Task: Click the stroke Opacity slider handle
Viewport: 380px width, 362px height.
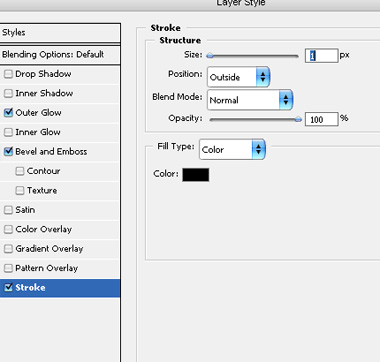Action: click(298, 119)
